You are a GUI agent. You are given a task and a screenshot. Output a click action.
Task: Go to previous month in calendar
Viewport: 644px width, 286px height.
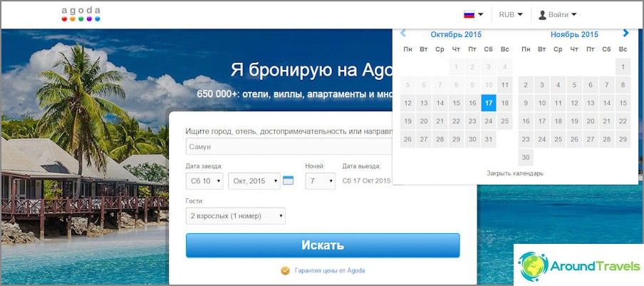(403, 33)
